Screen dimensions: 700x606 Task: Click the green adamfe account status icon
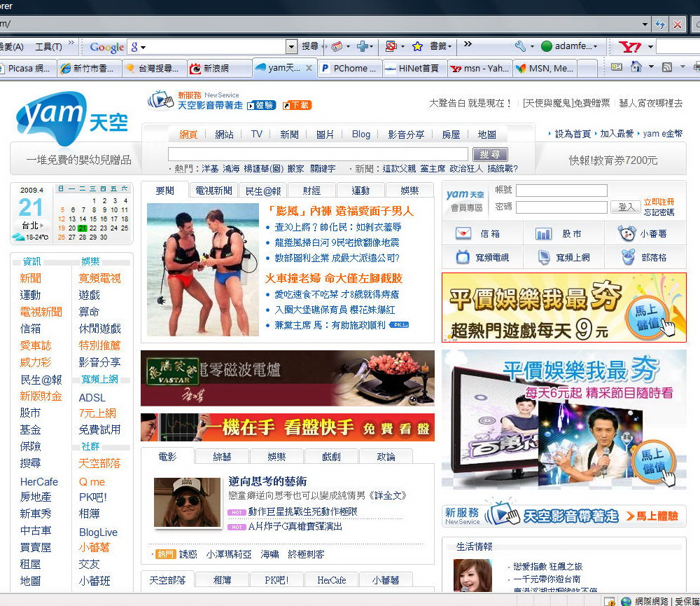pyautogui.click(x=547, y=46)
